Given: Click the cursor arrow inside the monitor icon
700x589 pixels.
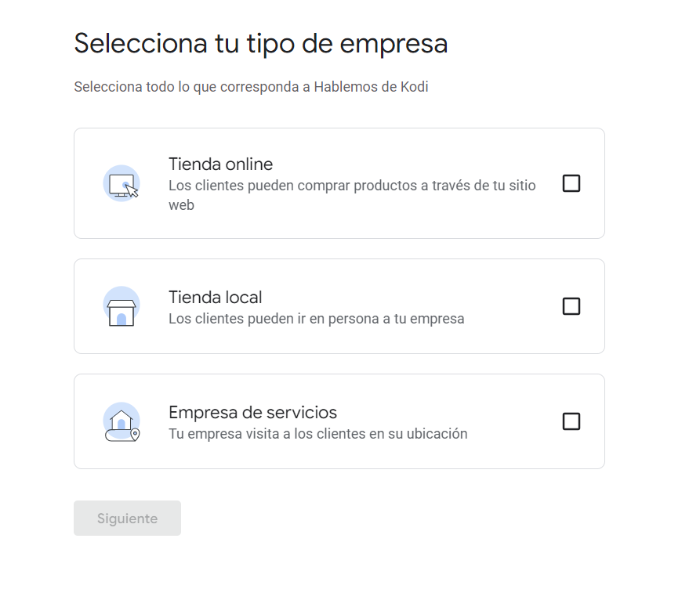Looking at the screenshot, I should (132, 188).
